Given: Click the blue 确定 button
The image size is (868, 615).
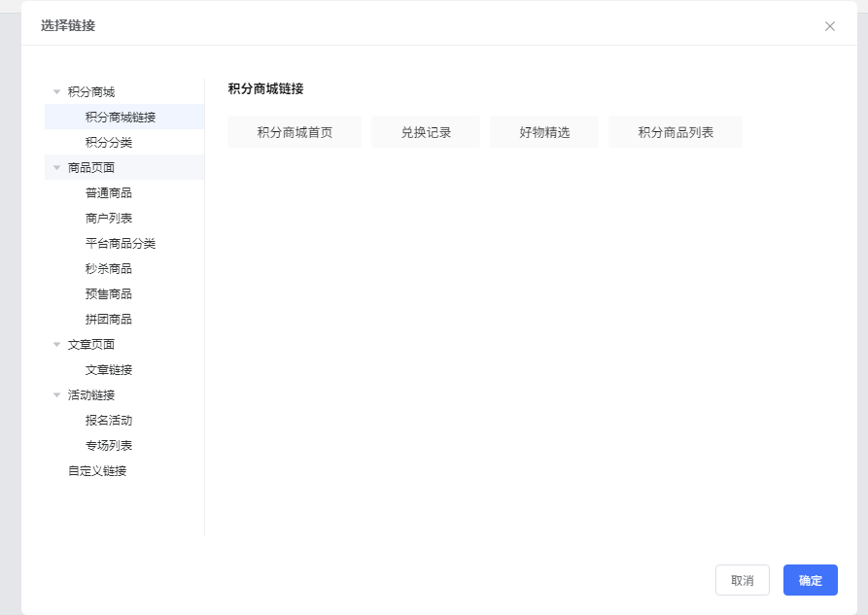Looking at the screenshot, I should point(810,580).
